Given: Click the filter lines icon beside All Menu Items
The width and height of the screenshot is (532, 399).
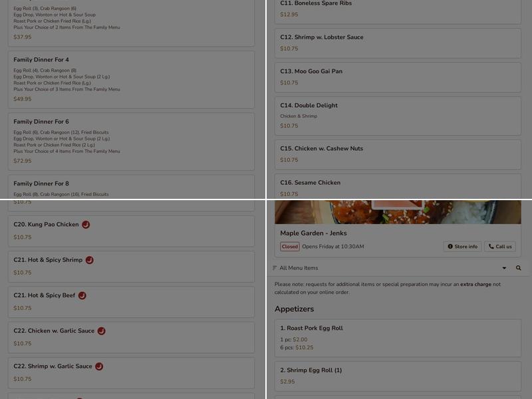Looking at the screenshot, I should (275, 268).
